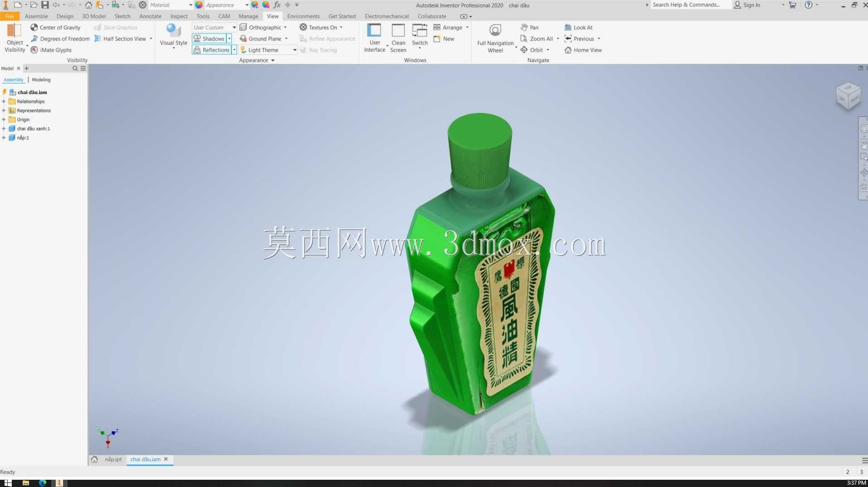Expand Half Section View options arrow

(x=151, y=39)
